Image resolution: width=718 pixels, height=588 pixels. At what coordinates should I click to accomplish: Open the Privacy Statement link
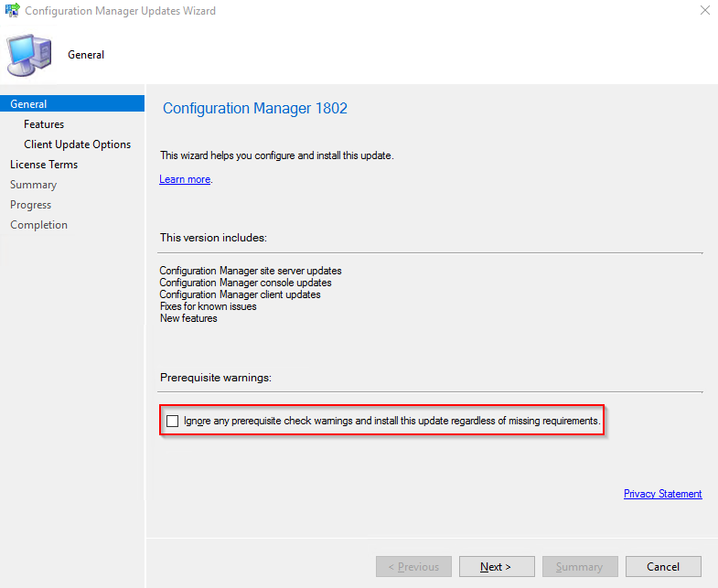(x=662, y=494)
